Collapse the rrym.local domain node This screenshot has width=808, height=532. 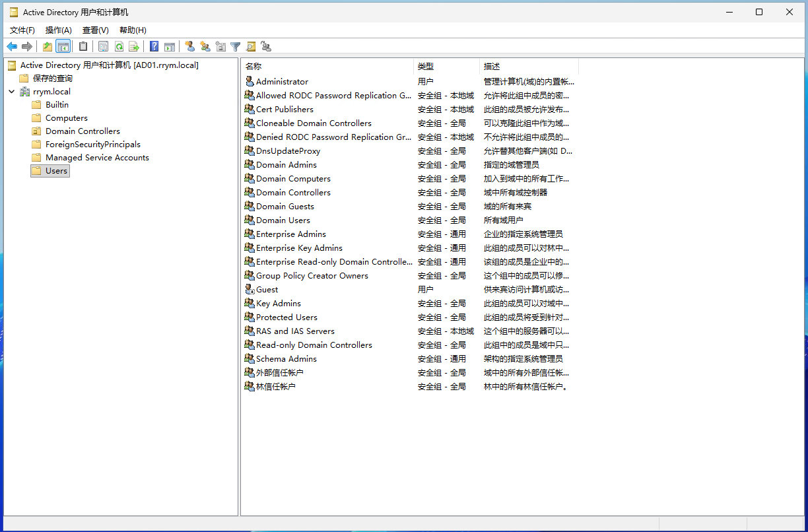[12, 92]
